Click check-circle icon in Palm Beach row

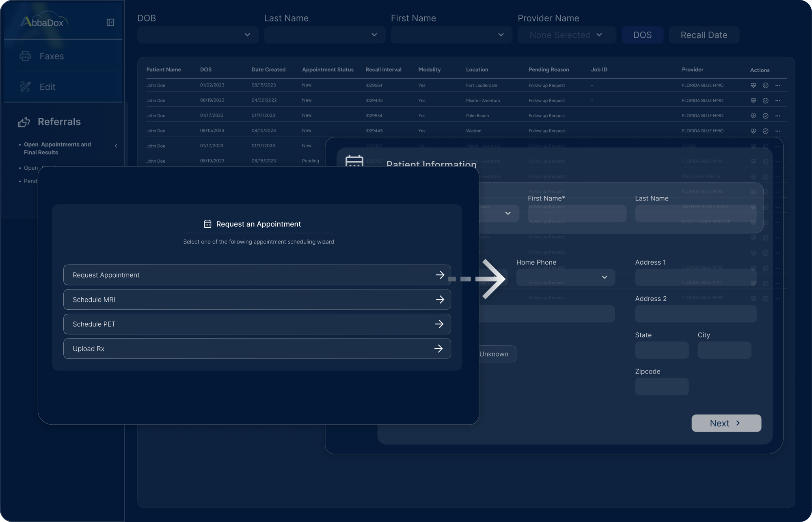point(765,116)
